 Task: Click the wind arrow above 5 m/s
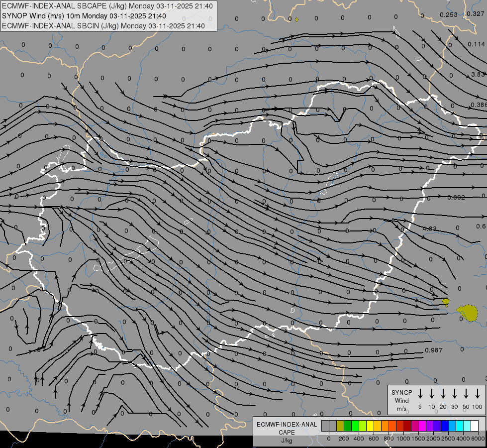pyautogui.click(x=420, y=393)
